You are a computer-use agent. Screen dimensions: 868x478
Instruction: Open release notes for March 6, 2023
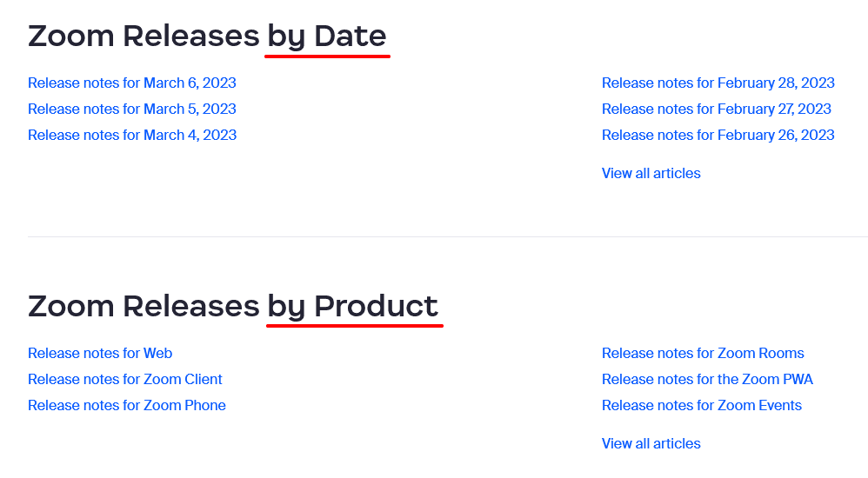click(132, 83)
